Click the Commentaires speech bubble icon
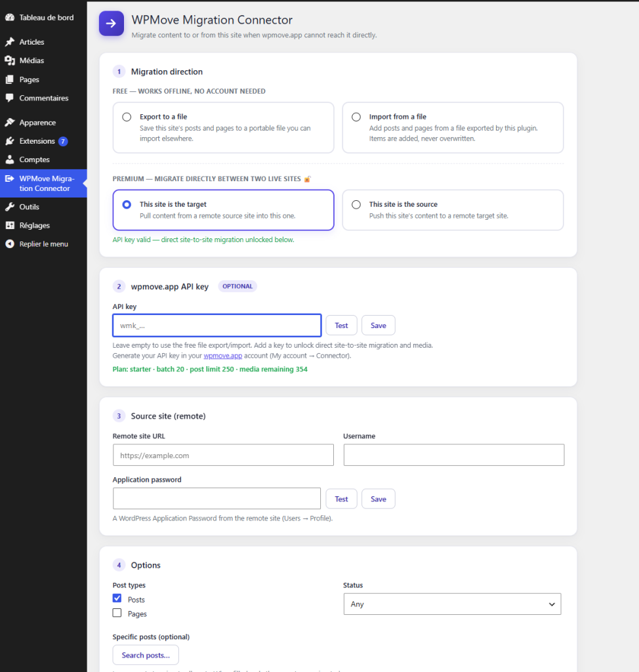This screenshot has width=639, height=672. [10, 98]
